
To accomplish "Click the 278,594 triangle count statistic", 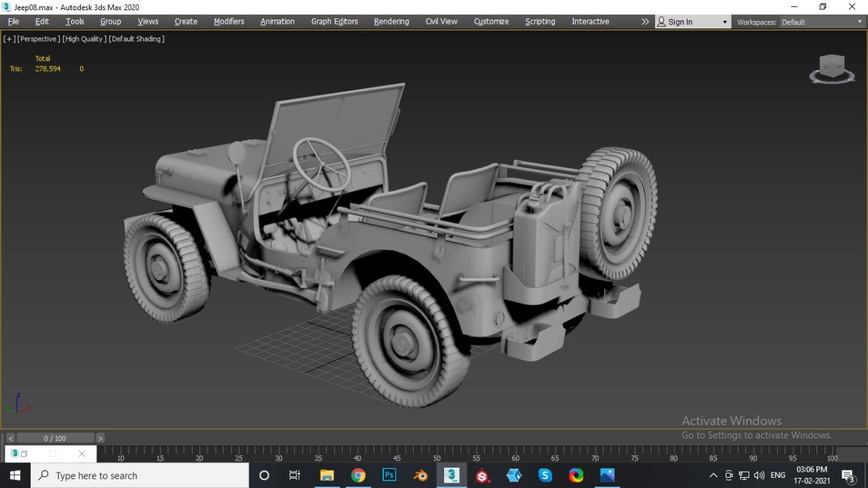I will tap(47, 69).
